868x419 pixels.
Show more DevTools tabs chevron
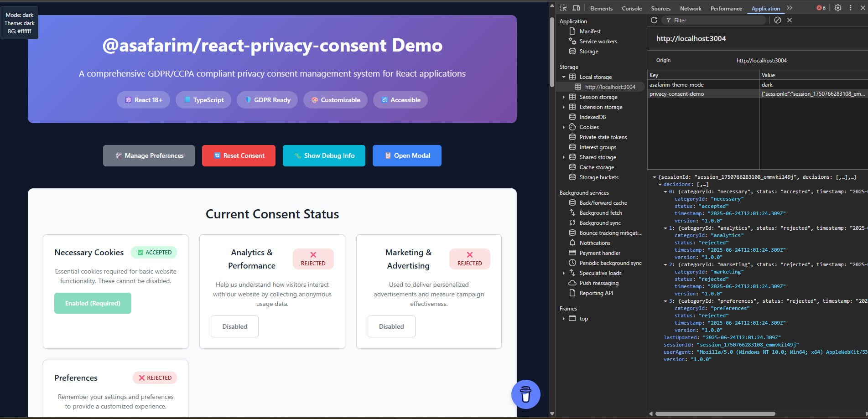pyautogui.click(x=790, y=8)
